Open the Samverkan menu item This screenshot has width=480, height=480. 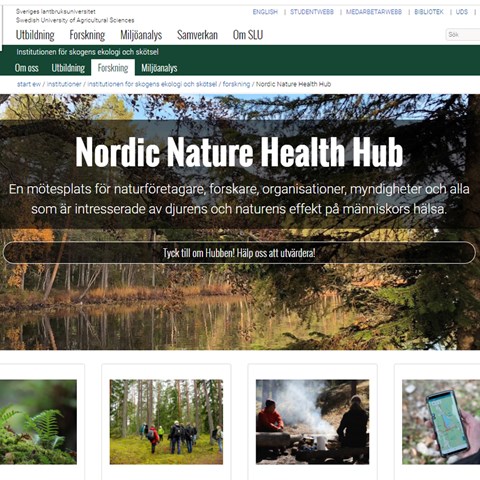(x=197, y=35)
